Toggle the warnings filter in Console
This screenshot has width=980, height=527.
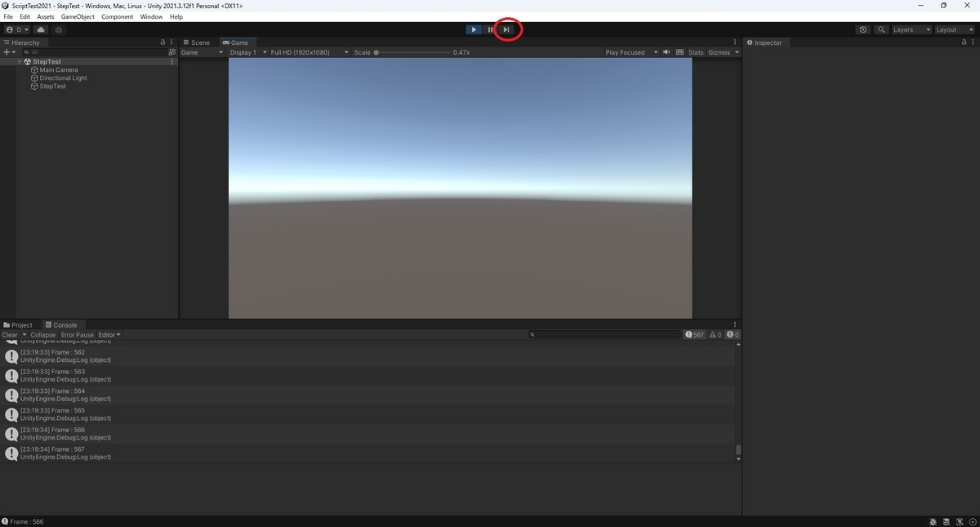(715, 335)
